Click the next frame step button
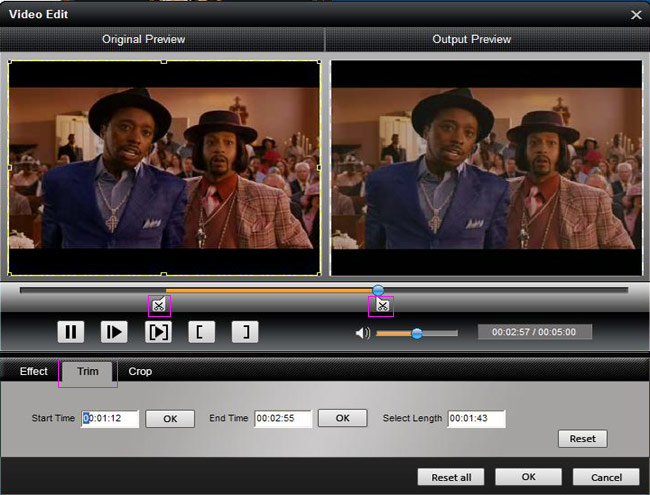This screenshot has width=650, height=495. (114, 332)
